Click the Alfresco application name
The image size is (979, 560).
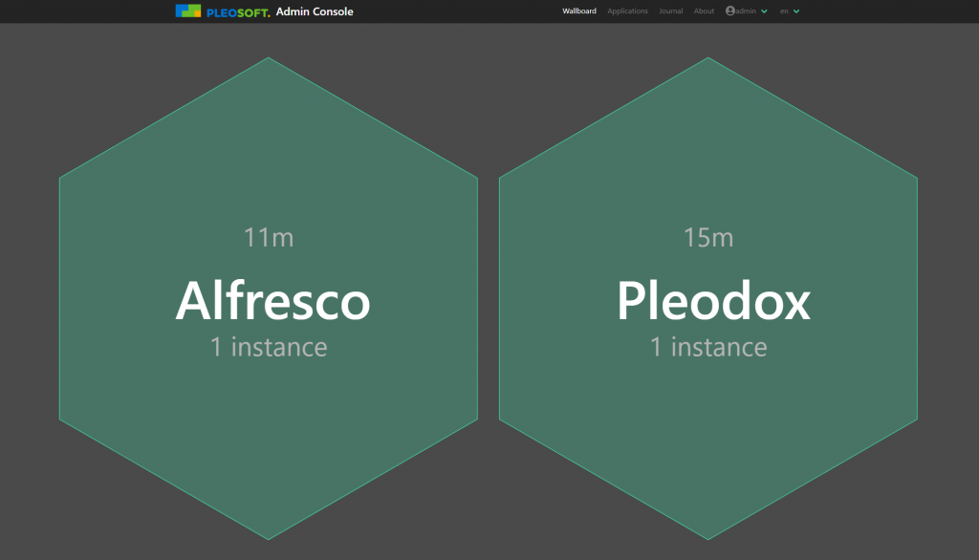[272, 301]
